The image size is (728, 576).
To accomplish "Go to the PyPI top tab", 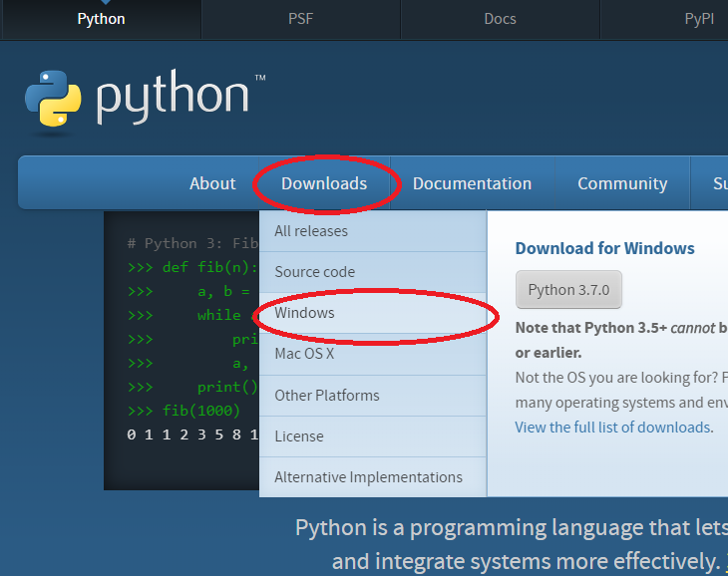I will tap(698, 19).
